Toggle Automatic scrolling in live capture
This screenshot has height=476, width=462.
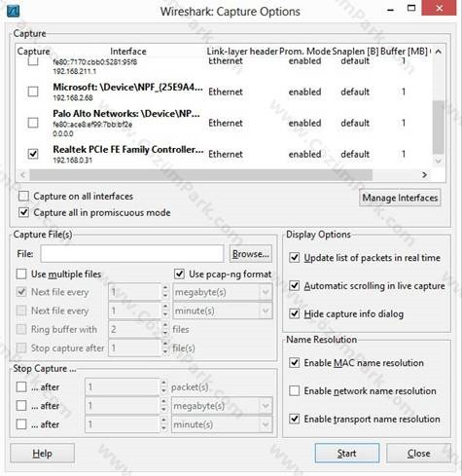point(294,285)
